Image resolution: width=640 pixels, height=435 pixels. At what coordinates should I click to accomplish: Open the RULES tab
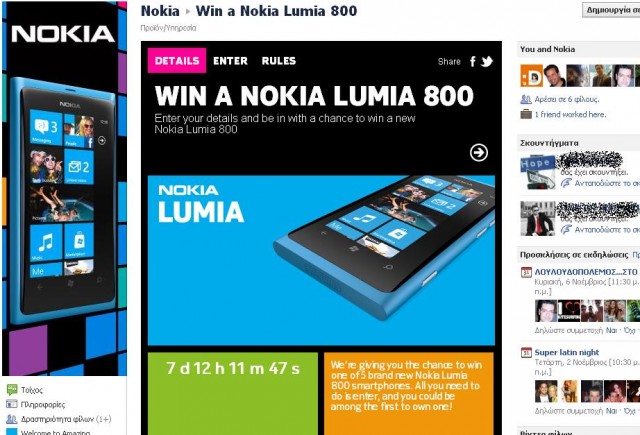[279, 61]
